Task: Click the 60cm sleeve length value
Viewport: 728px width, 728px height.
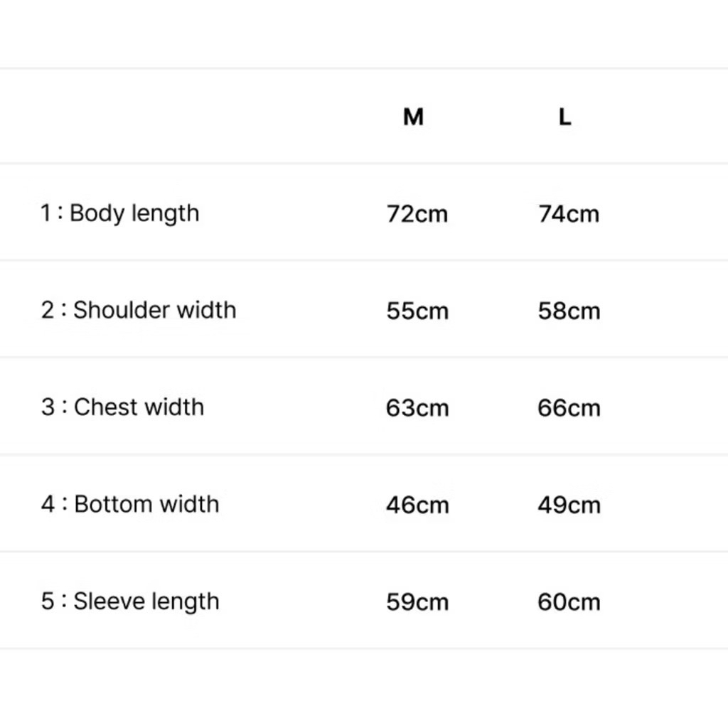Action: click(569, 602)
